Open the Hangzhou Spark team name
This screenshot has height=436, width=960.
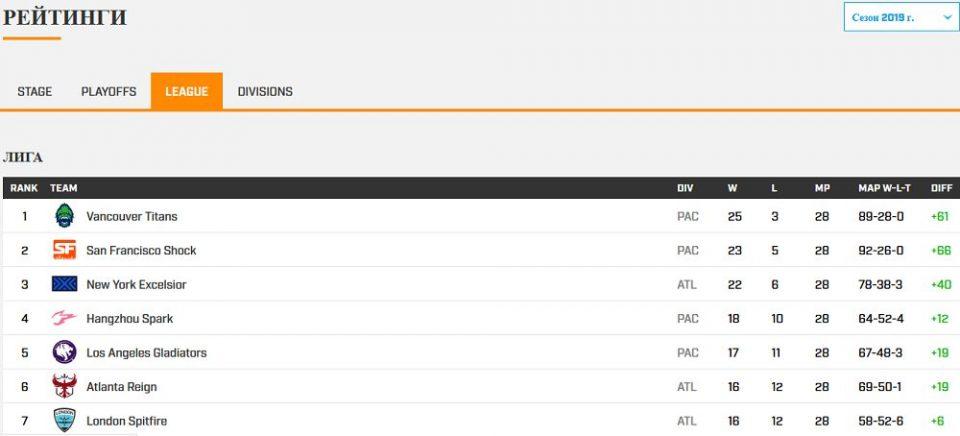130,319
